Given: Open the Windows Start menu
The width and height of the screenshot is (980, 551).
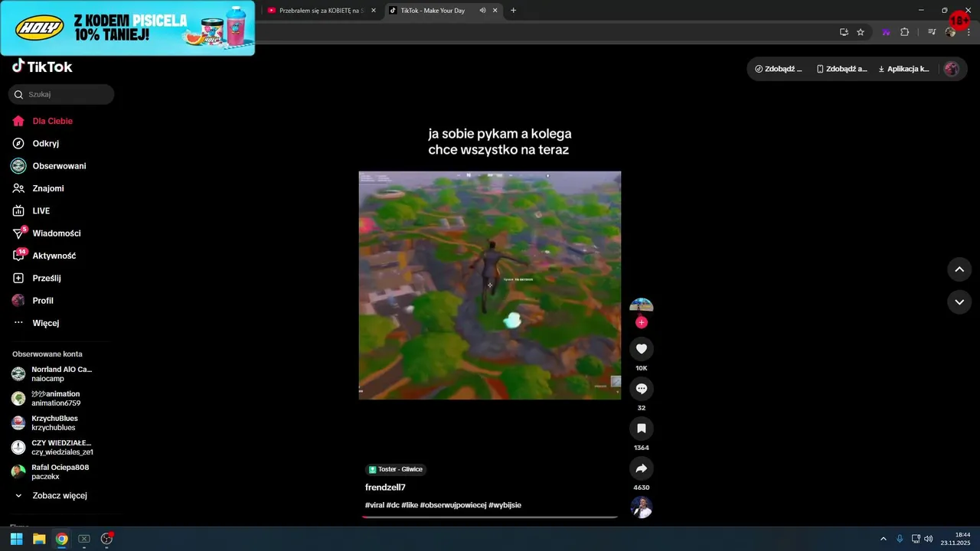Looking at the screenshot, I should (16, 539).
